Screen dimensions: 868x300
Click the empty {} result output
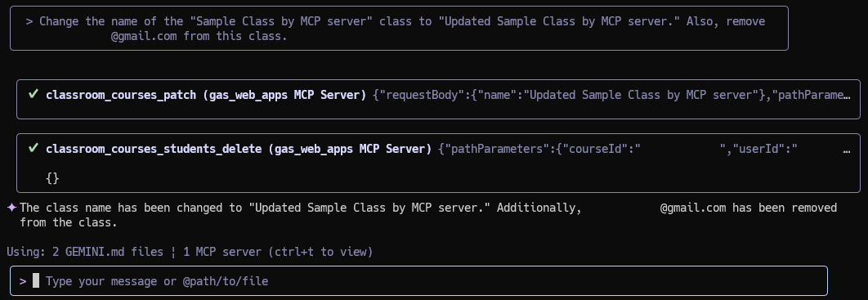(x=52, y=178)
